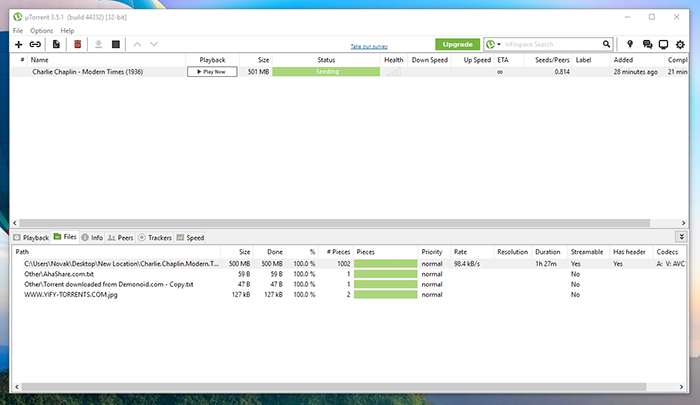The height and width of the screenshot is (405, 700).
Task: Click the remote screen icon
Action: coord(663,44)
